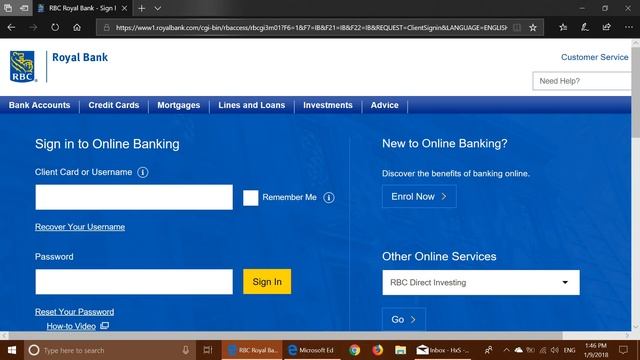Click the ENG language indicator

click(x=569, y=350)
